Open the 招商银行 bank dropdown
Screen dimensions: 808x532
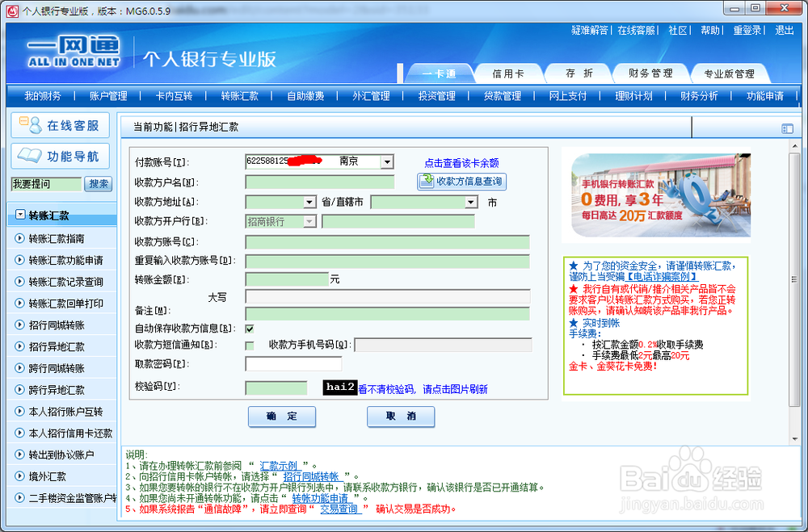point(309,222)
